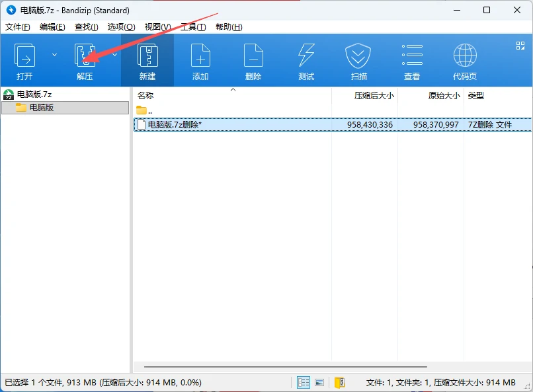Click status bar archive size summary text
The width and height of the screenshot is (533, 392).
(x=441, y=383)
